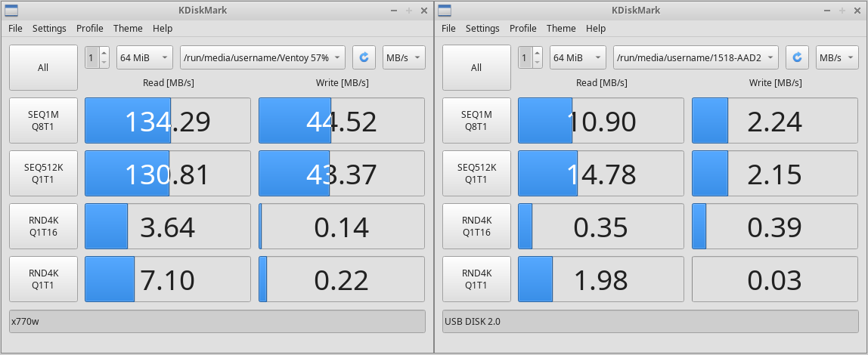Click the 3.64 read result
868x355 pixels.
[x=168, y=226]
